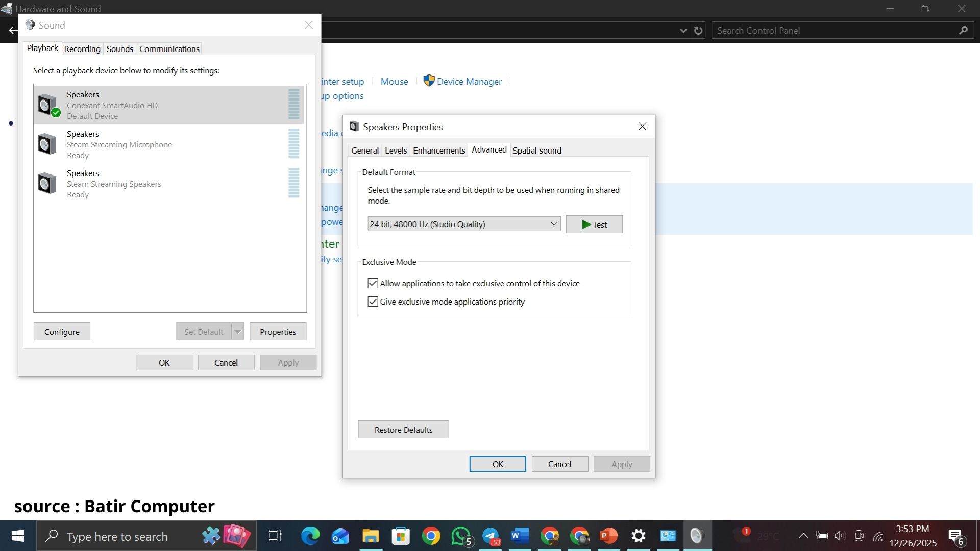Switch to the Sounds tab
Screen dimensions: 980x551
click(120, 49)
